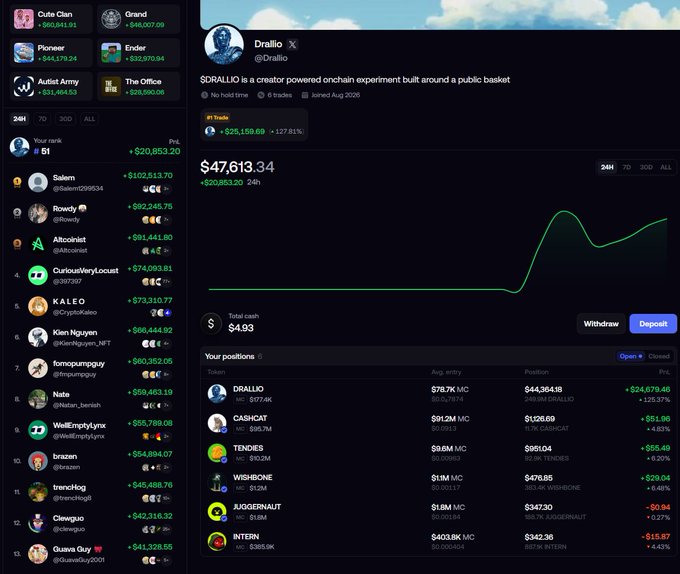Click fomopumpguy's avatar
The image size is (680, 574).
click(x=38, y=368)
